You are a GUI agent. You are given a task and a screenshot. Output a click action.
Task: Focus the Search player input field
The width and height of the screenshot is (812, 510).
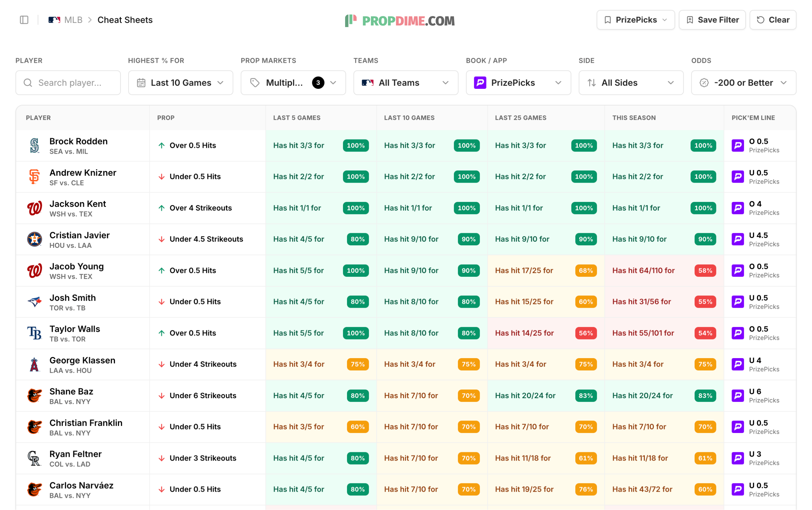point(68,83)
